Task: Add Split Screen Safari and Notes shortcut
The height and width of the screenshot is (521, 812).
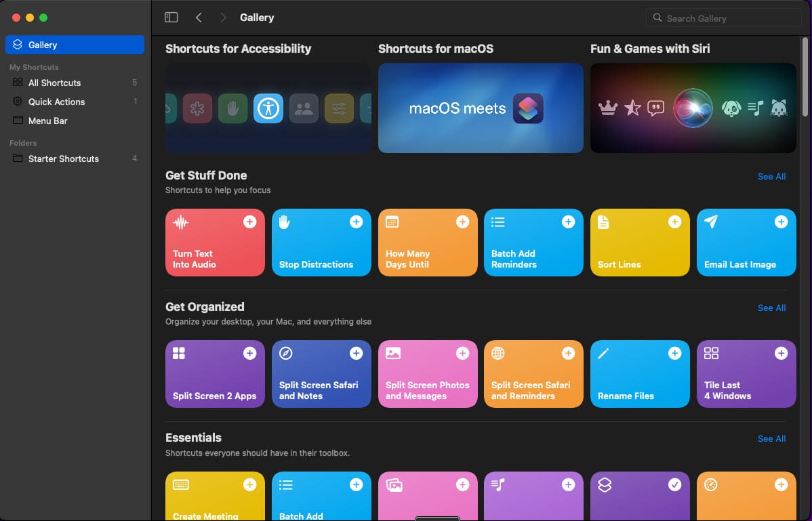Action: [357, 354]
